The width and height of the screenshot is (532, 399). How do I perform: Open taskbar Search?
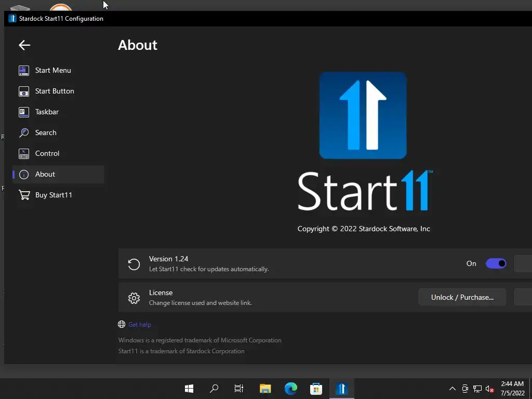coord(214,389)
